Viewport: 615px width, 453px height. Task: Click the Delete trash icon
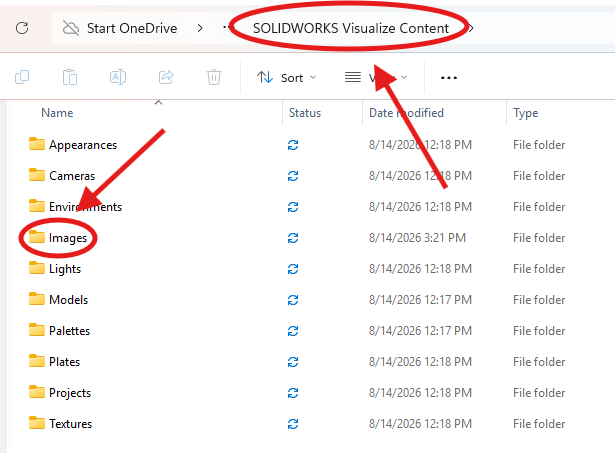pyautogui.click(x=214, y=77)
